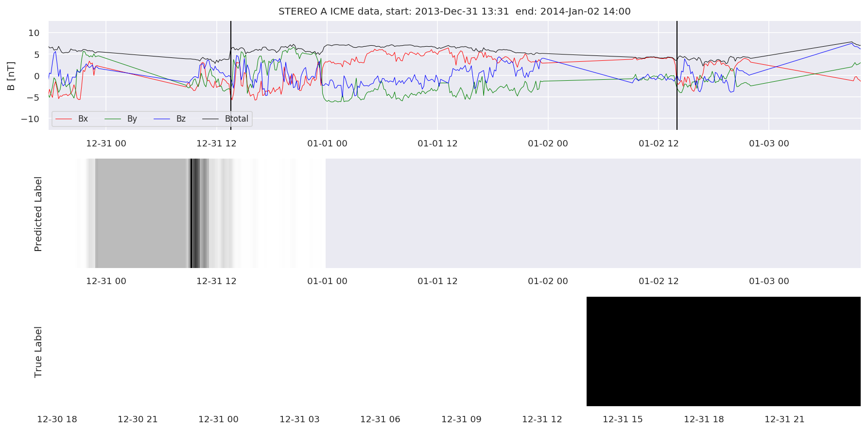Click the black True Label event block
Screen dimensions: 868x431
(724, 351)
